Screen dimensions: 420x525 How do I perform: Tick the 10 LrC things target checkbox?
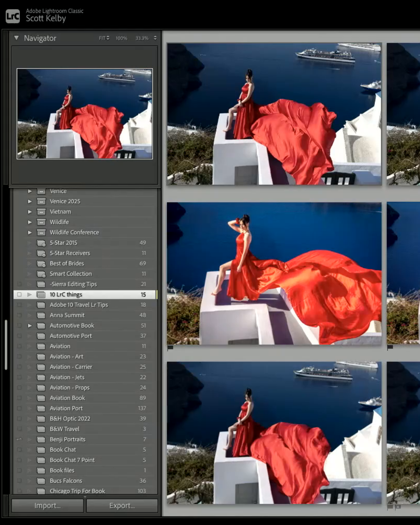(19, 295)
